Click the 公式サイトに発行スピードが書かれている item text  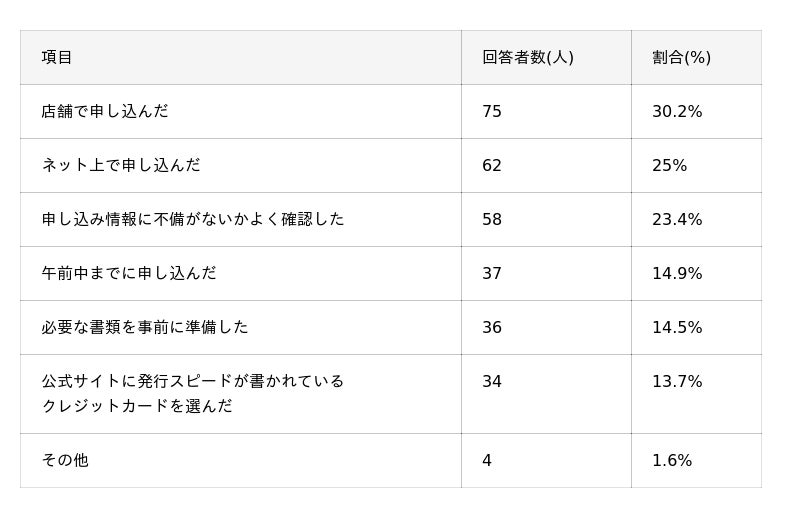(x=193, y=381)
